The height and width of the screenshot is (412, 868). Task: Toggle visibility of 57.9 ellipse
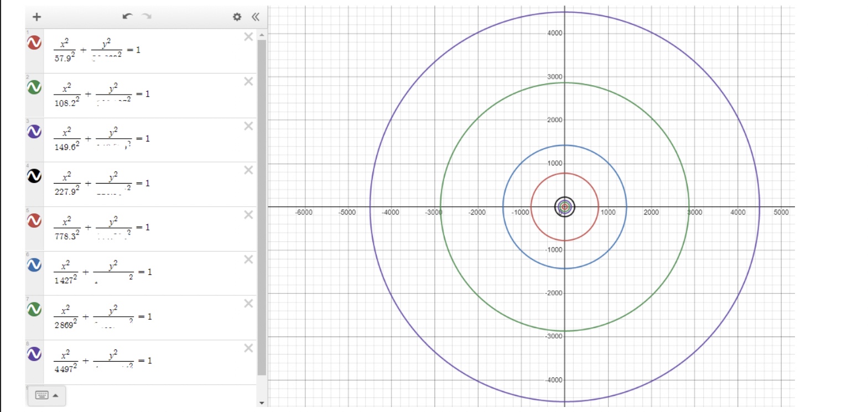click(x=34, y=43)
